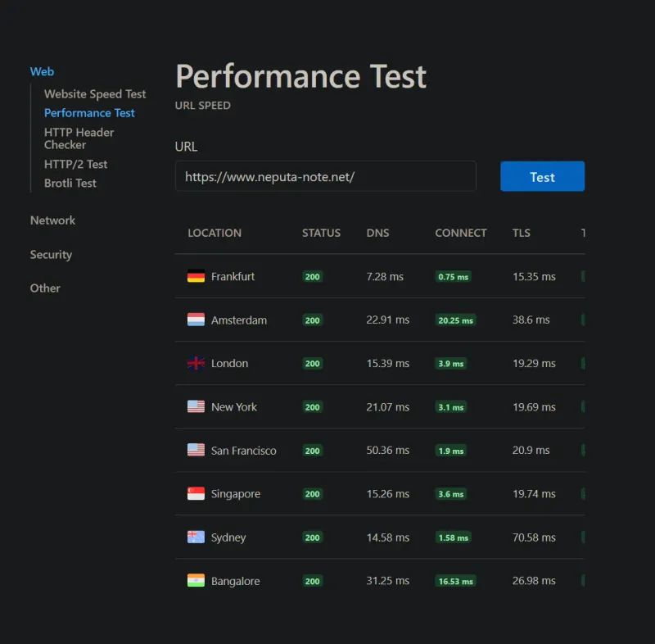Expand the Network section in the sidebar
Image resolution: width=655 pixels, height=644 pixels.
tap(52, 220)
